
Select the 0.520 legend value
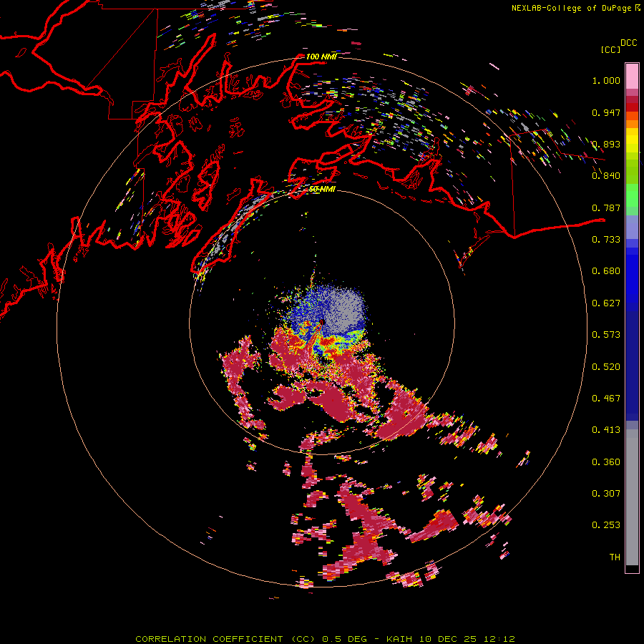[606, 367]
